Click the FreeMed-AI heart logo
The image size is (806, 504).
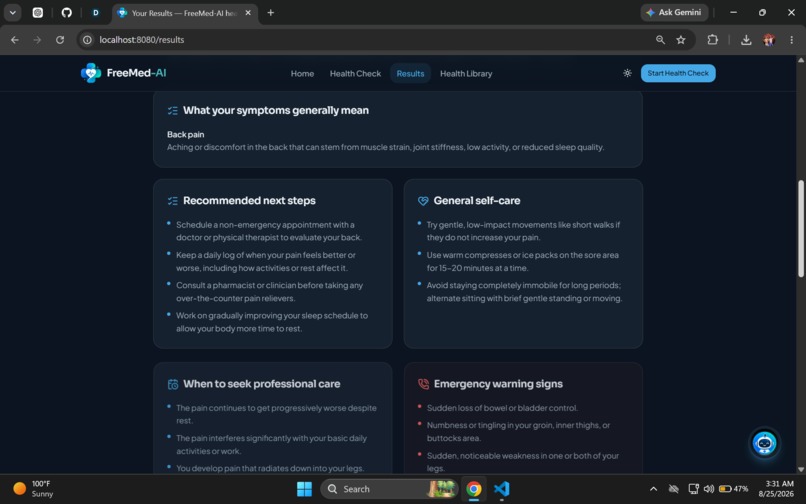pos(91,73)
